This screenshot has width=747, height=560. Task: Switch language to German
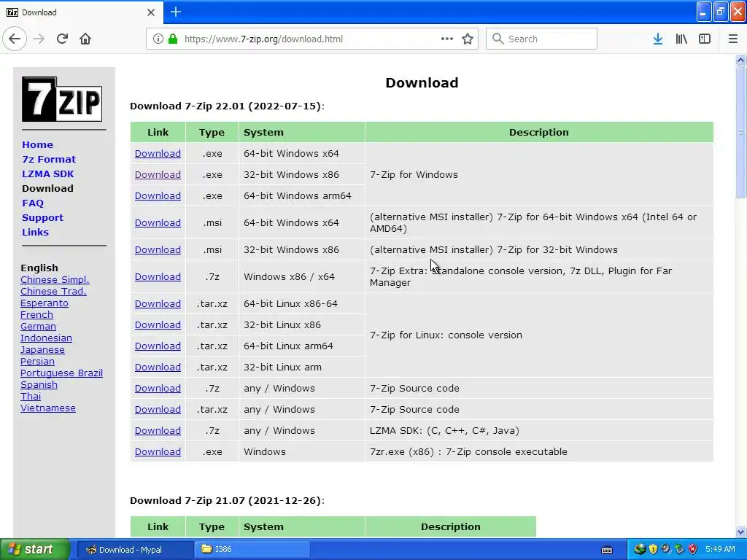(38, 326)
